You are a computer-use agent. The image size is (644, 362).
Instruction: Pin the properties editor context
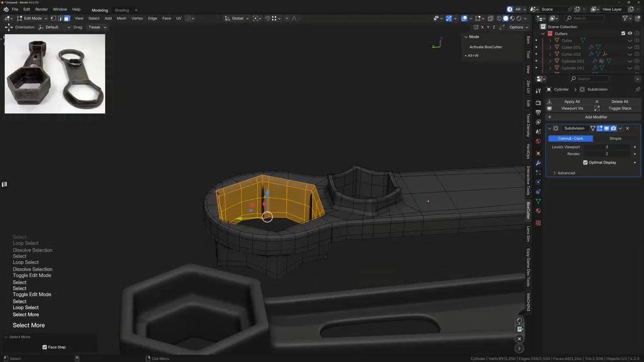click(638, 90)
